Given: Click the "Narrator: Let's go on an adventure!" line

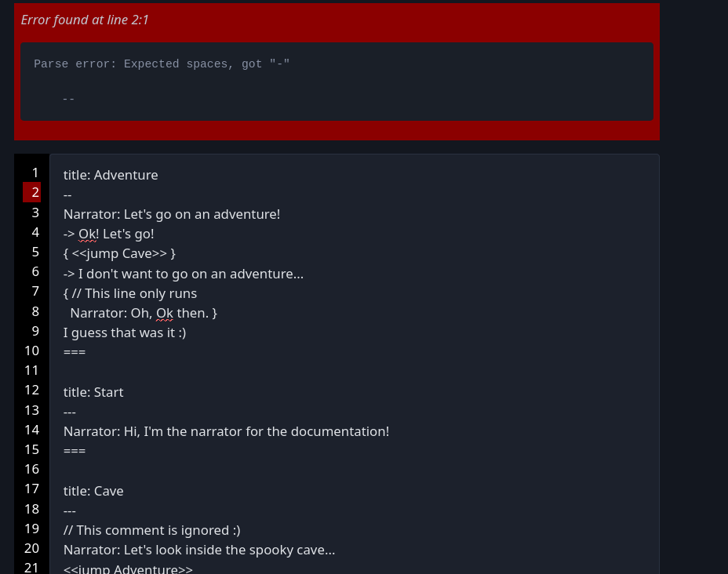Looking at the screenshot, I should tap(172, 214).
